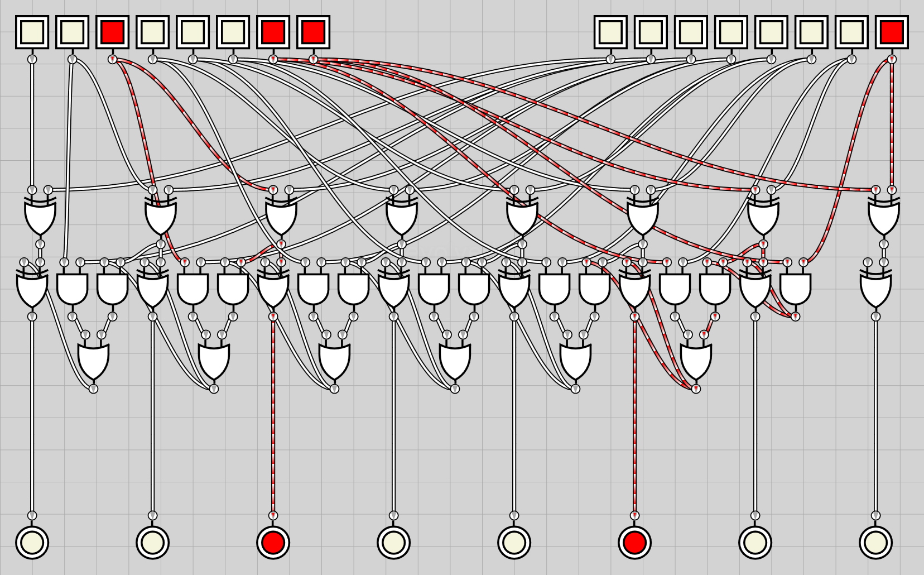Select the rightmost XOR gate in the top gate row

click(x=883, y=217)
